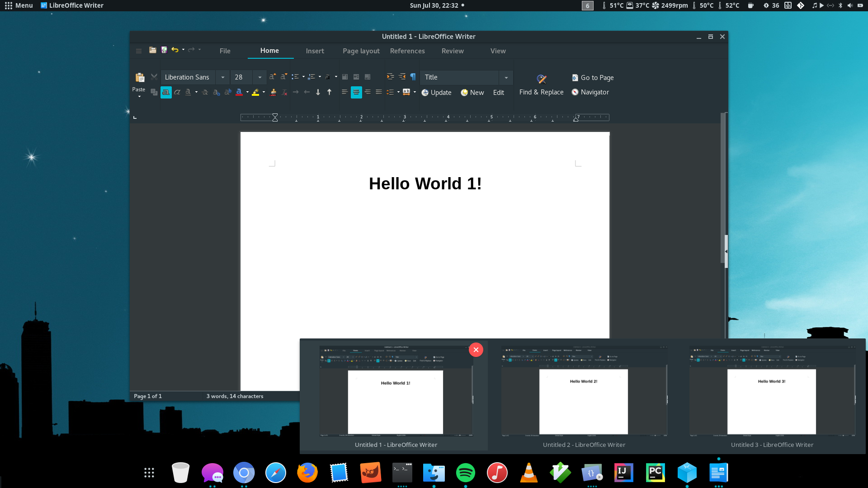Viewport: 868px width, 488px height.
Task: Toggle Italic formatting on
Action: click(x=177, y=92)
